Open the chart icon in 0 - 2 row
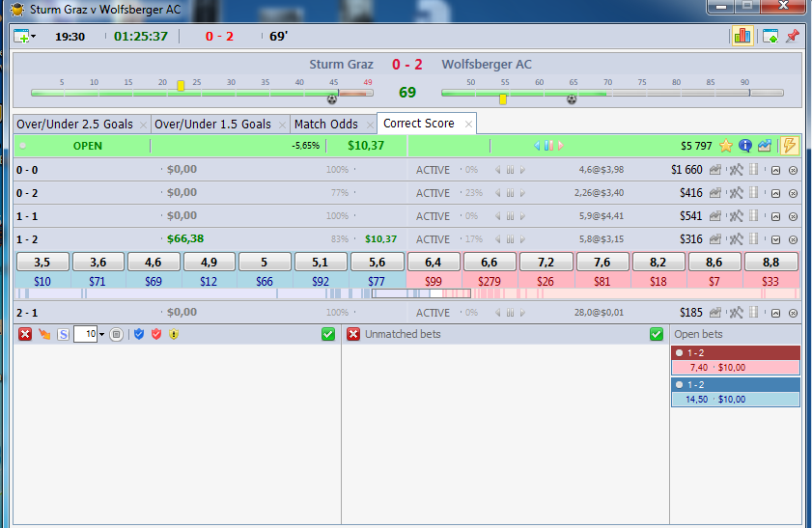This screenshot has height=528, width=812. tap(715, 193)
